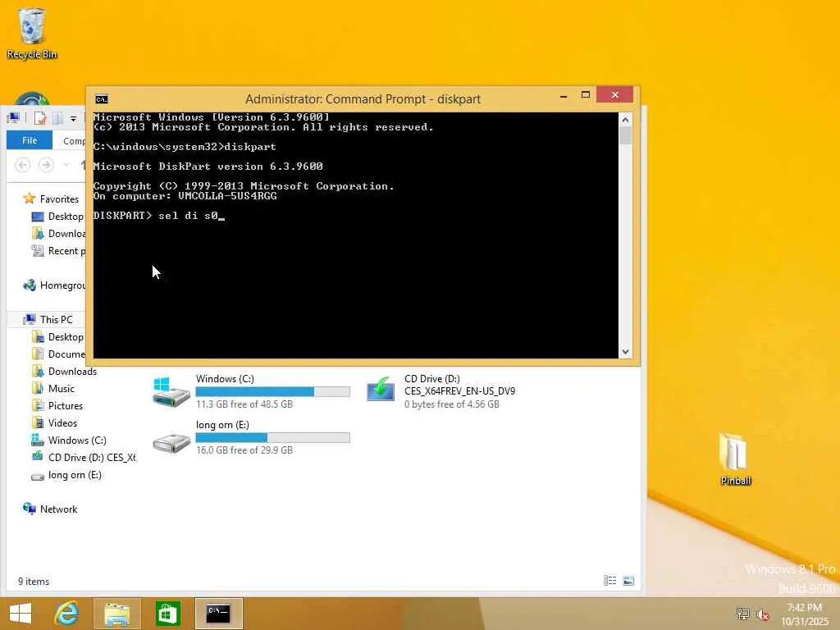Open File Explorer from the taskbar

pos(116,614)
